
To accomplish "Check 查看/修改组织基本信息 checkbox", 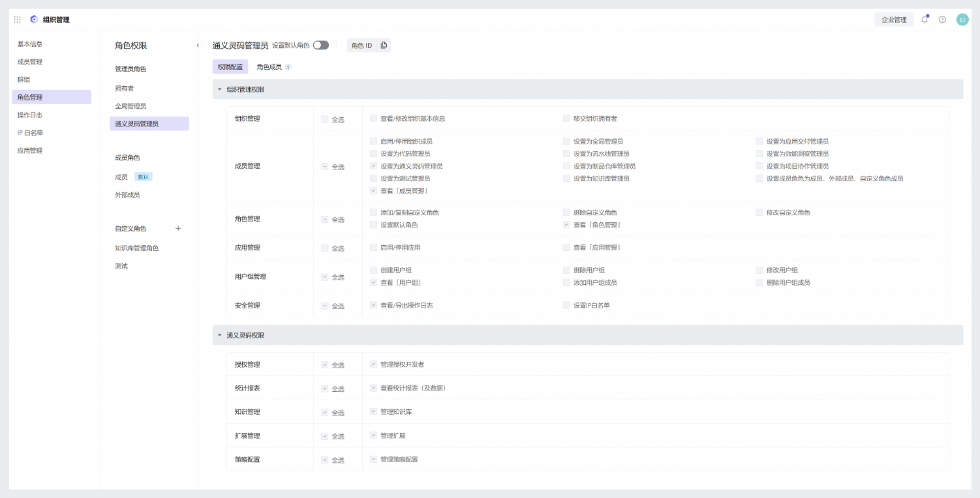I will tap(373, 119).
